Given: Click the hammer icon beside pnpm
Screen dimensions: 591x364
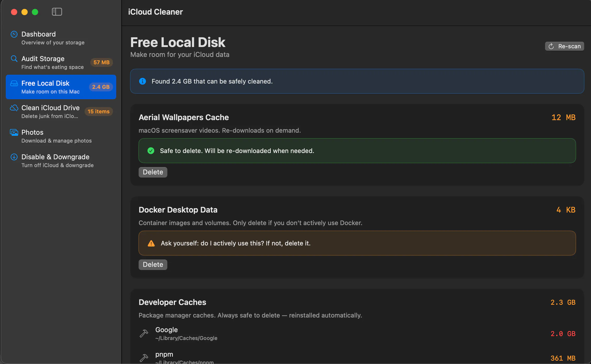Looking at the screenshot, I should coord(144,358).
